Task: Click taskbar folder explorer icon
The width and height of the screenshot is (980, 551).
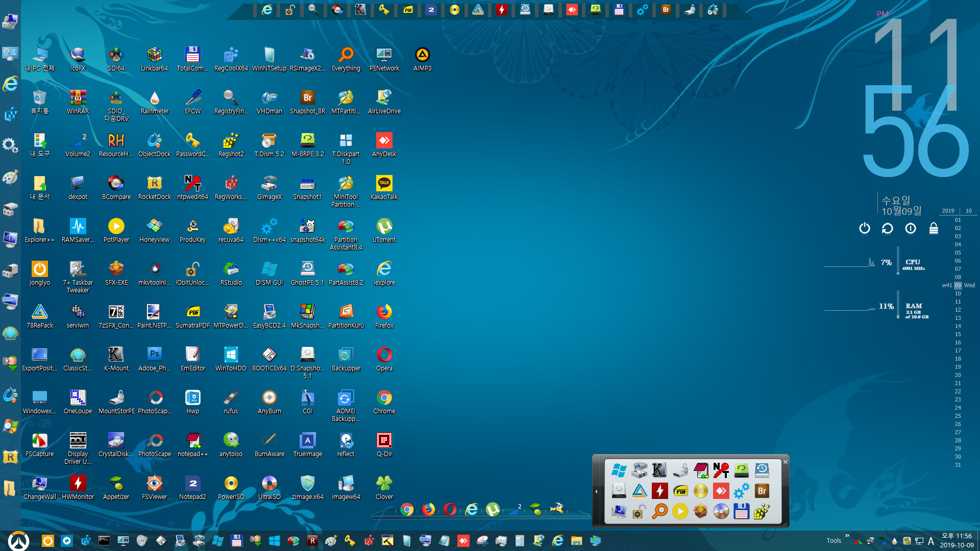Action: point(576,541)
